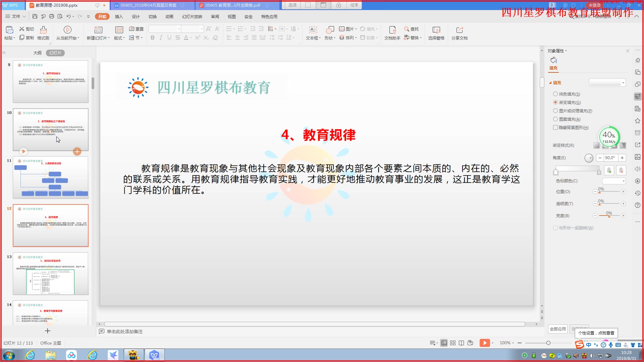Open the color stop color (色标颜色) dropdown

tap(614, 181)
